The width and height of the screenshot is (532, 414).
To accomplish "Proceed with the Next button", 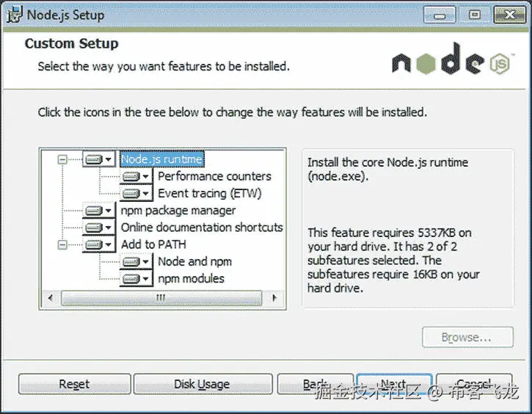I will click(x=394, y=384).
